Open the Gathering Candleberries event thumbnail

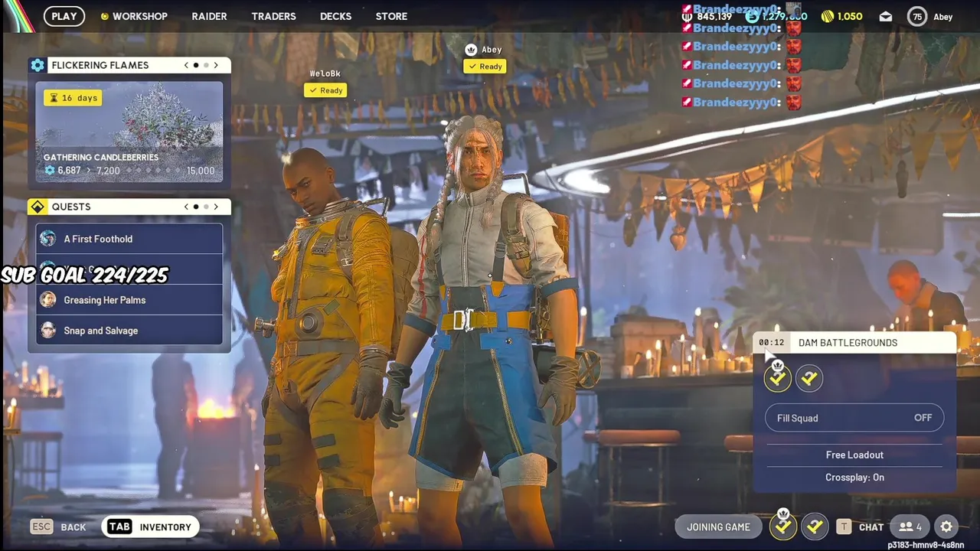pyautogui.click(x=129, y=132)
